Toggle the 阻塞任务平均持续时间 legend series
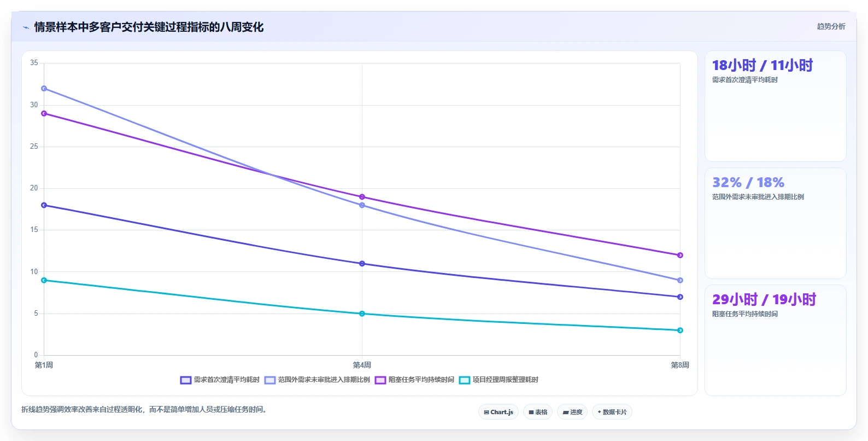The width and height of the screenshot is (868, 441). click(x=414, y=380)
